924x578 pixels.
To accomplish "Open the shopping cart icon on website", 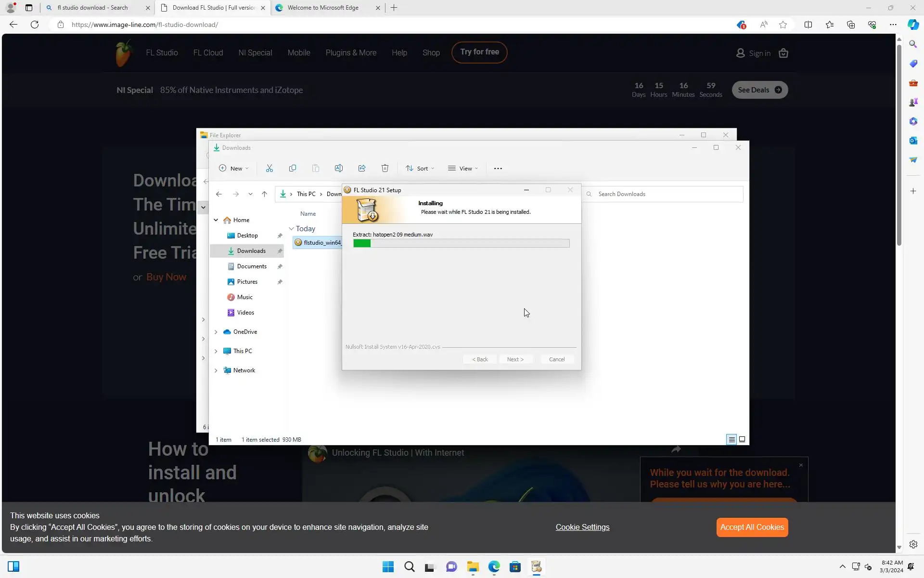I will (783, 53).
